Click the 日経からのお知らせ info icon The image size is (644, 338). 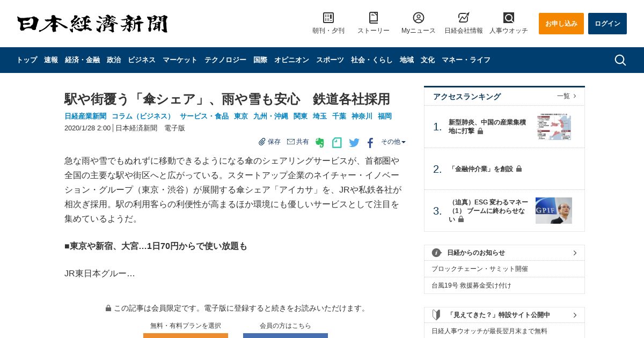[x=436, y=253]
